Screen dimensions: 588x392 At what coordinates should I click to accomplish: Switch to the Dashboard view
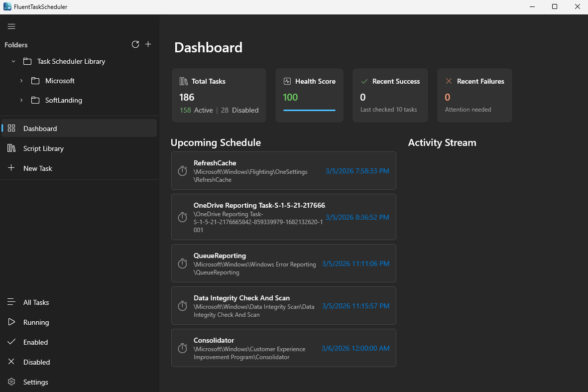[x=40, y=129]
